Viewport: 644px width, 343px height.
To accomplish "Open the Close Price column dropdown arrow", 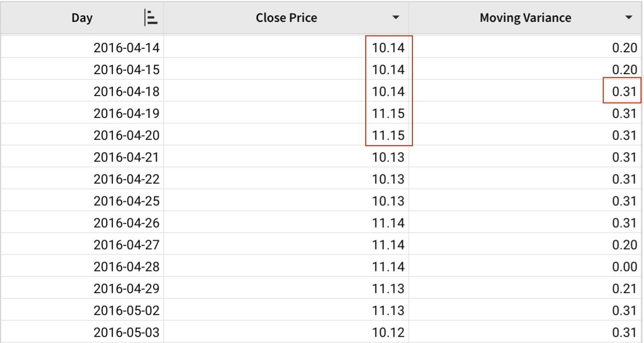I will tap(396, 18).
